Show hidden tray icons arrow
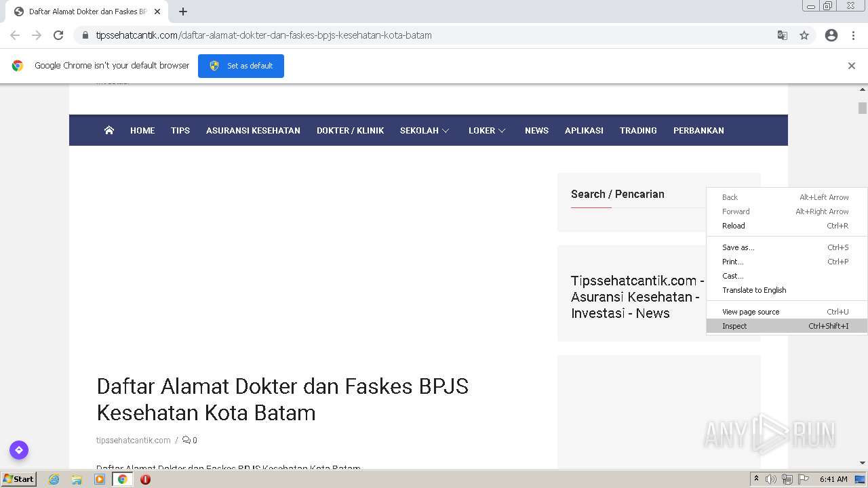 tap(756, 479)
